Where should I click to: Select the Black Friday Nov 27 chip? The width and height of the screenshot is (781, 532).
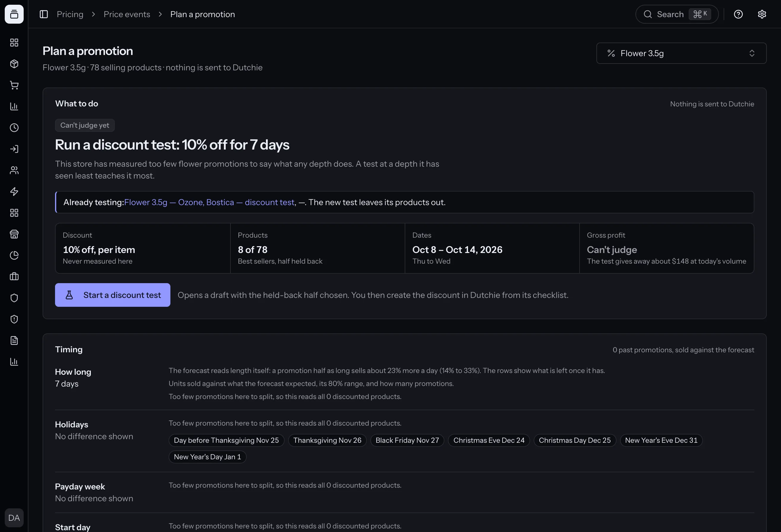(407, 440)
